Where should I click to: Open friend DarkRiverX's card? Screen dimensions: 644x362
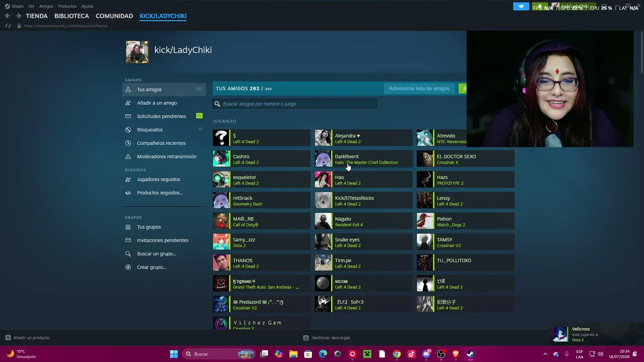(363, 158)
